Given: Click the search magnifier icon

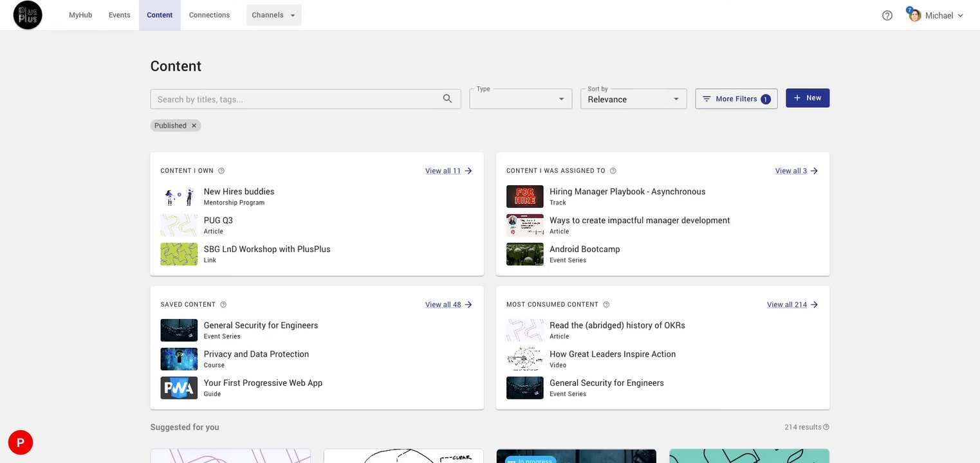Looking at the screenshot, I should tap(447, 99).
